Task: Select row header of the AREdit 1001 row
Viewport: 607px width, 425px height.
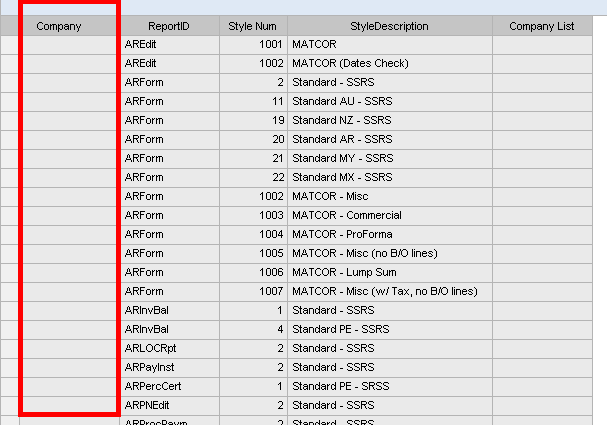Action: [10, 45]
